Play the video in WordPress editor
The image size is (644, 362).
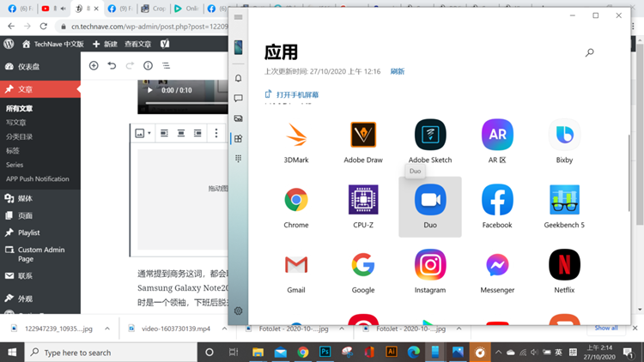point(150,90)
